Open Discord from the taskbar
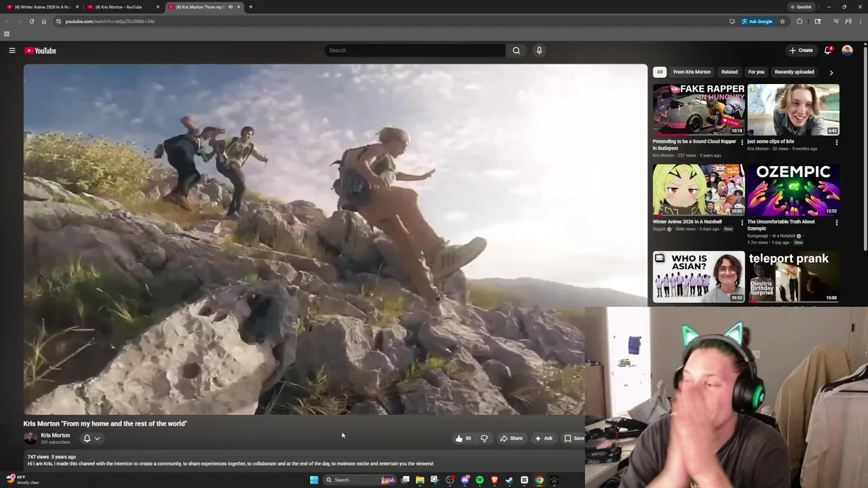This screenshot has width=868, height=488. click(x=465, y=480)
